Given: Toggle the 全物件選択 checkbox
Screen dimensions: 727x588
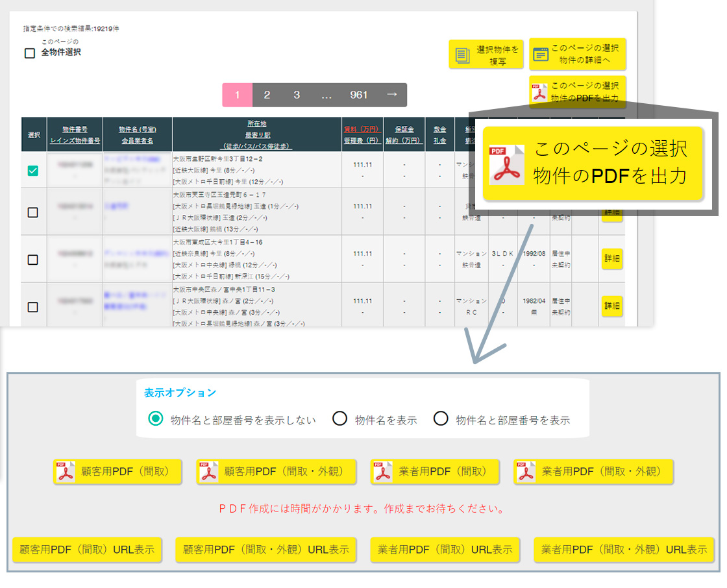Looking at the screenshot, I should click(x=30, y=53).
